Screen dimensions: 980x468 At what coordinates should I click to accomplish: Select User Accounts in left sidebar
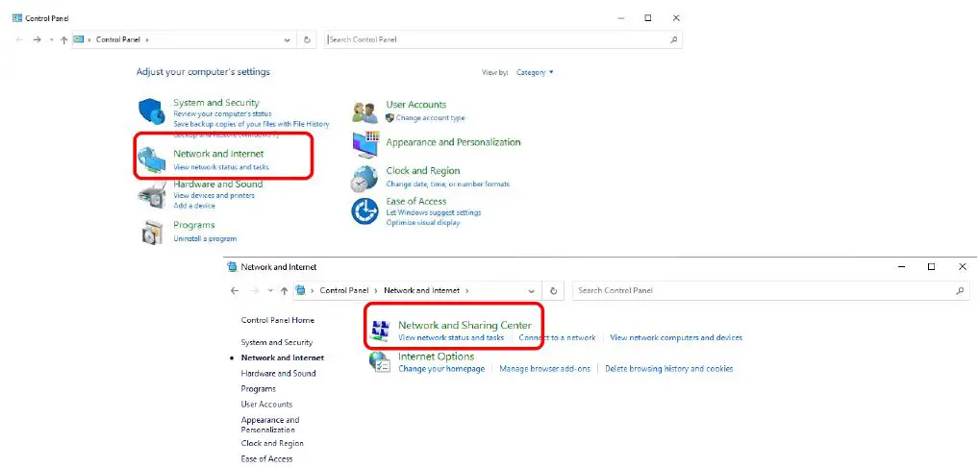tap(266, 405)
